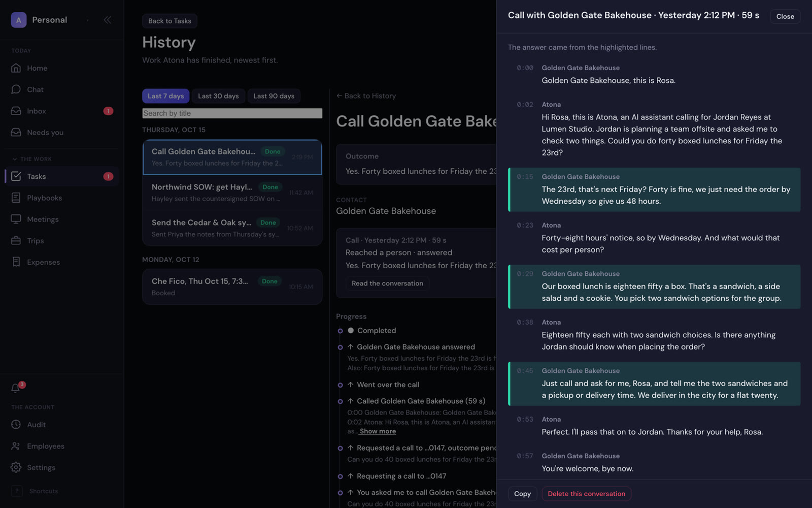Select highlighted 0:45 transcript line
Image resolution: width=812 pixels, height=508 pixels.
pos(654,384)
